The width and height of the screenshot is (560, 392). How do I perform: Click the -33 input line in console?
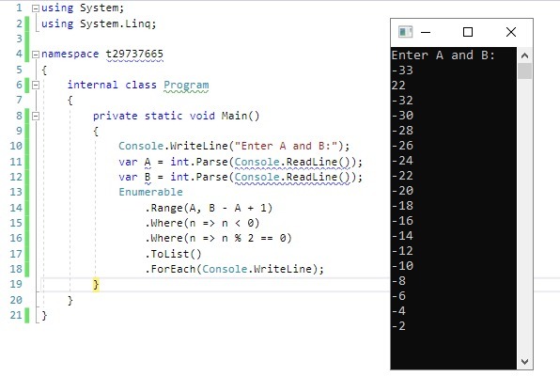(x=402, y=71)
